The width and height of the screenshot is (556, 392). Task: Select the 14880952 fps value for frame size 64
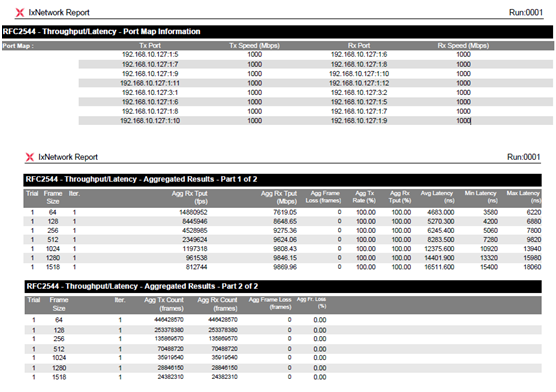coord(193,212)
